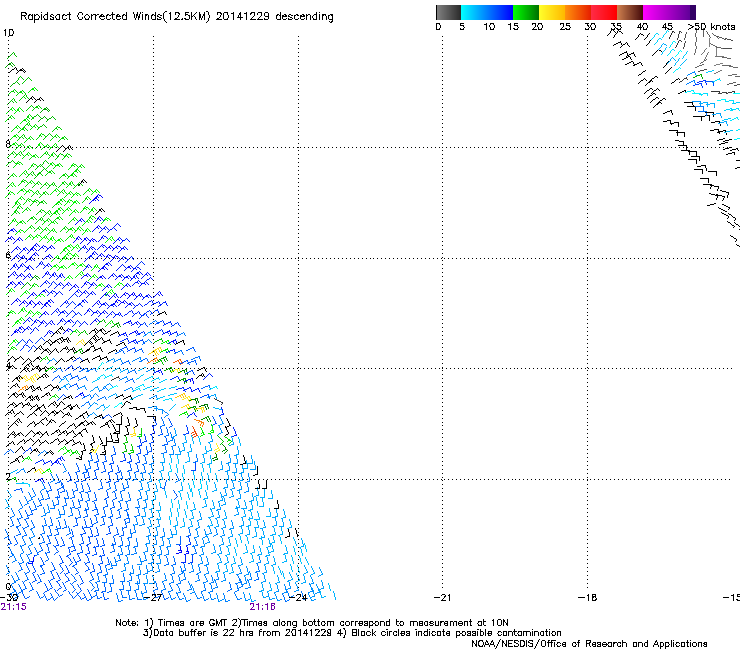Click the legend value '10'
The width and height of the screenshot is (740, 650).
489,26
